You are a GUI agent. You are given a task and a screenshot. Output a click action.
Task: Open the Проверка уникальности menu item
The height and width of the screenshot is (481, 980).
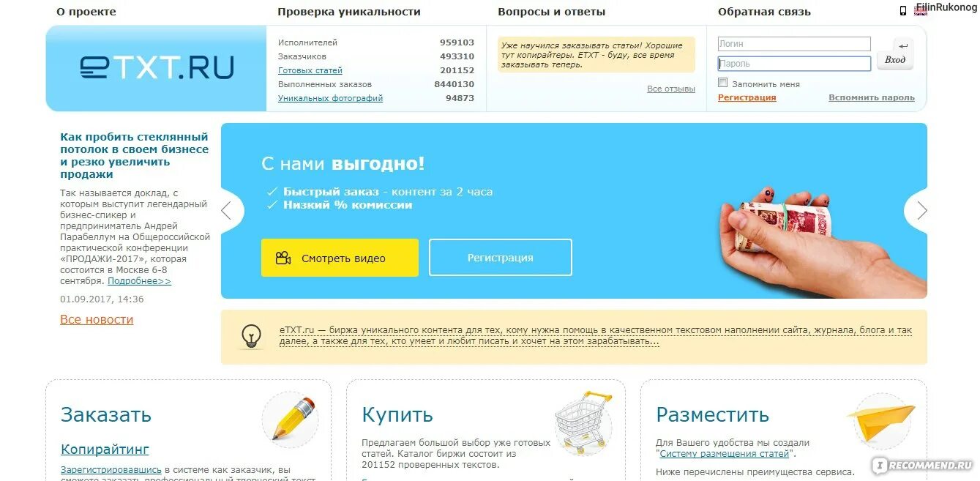tap(349, 12)
